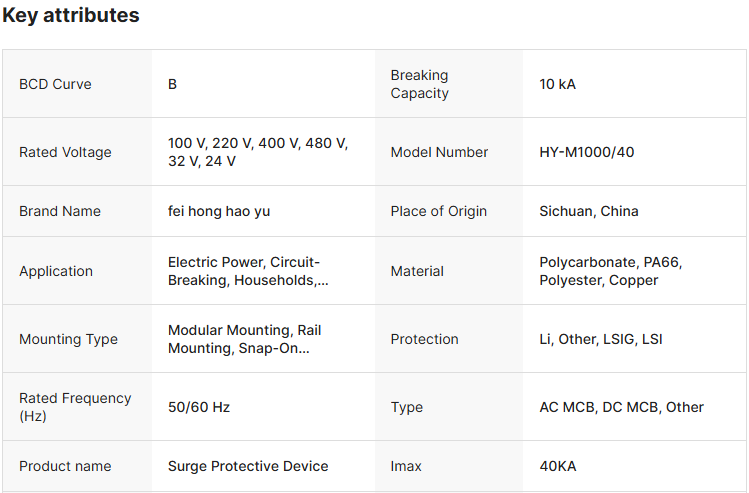This screenshot has width=749, height=493.
Task: Click the Material label cell
Action: click(x=417, y=271)
